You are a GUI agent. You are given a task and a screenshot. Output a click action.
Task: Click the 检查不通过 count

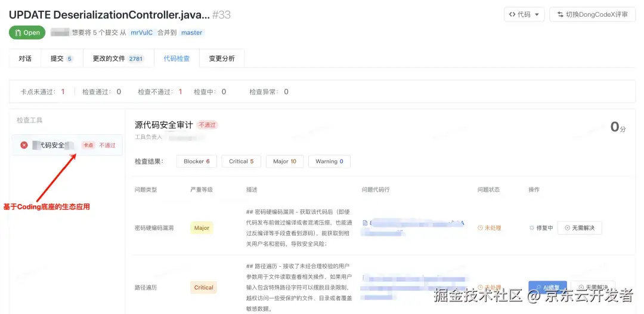pos(180,92)
